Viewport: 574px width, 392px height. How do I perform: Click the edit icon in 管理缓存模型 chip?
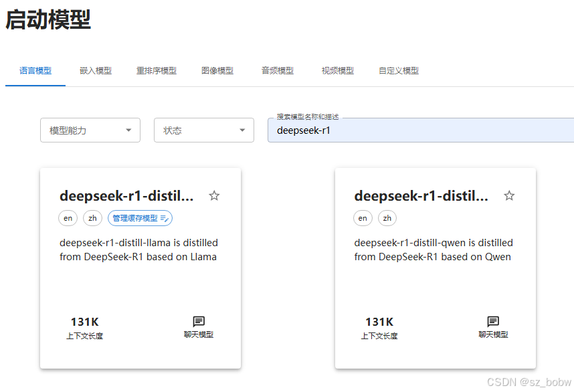[x=165, y=219]
